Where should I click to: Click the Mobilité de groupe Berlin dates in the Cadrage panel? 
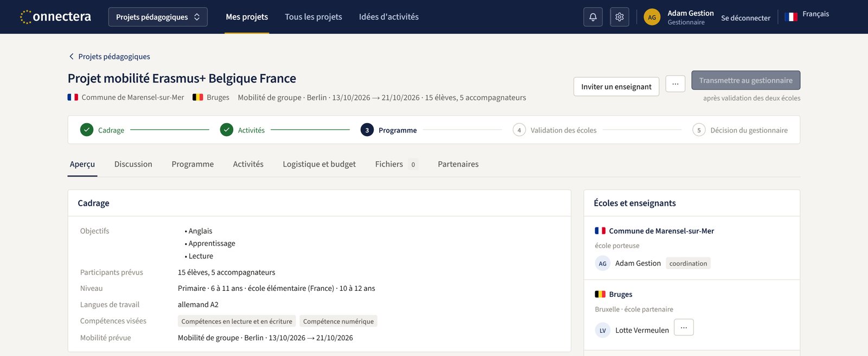tap(265, 338)
